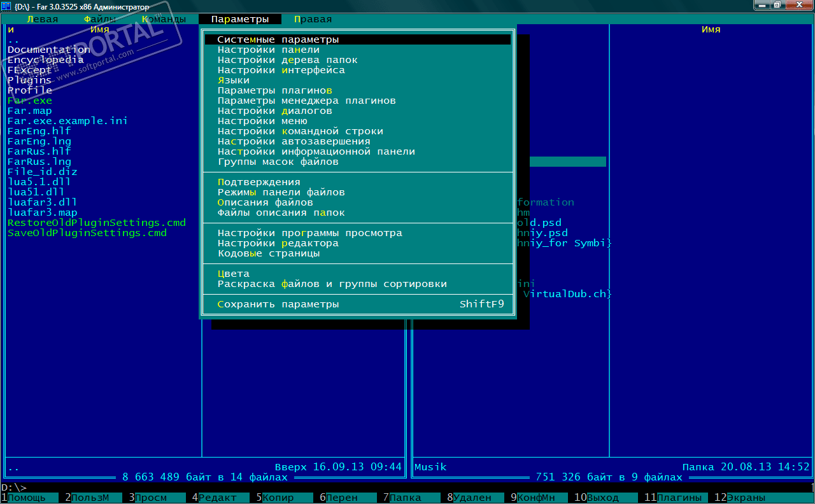Choose Настройки командной строки
The image size is (815, 504).
coord(358,131)
